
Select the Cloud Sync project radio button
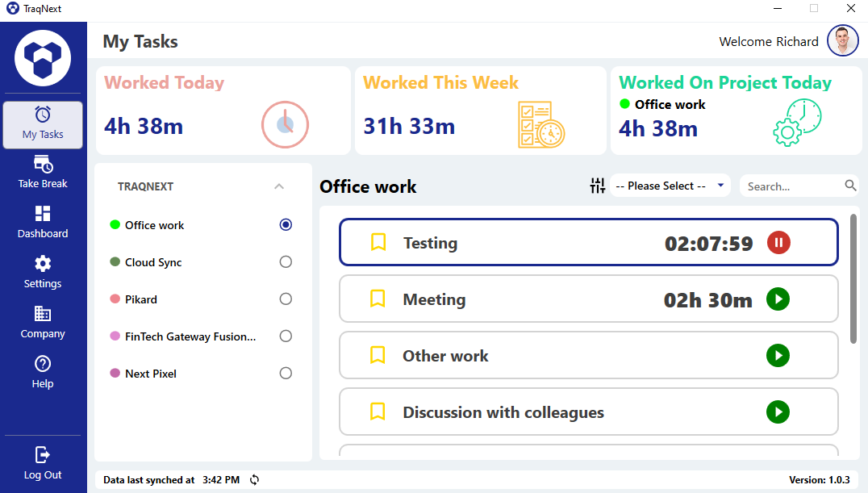(x=286, y=261)
